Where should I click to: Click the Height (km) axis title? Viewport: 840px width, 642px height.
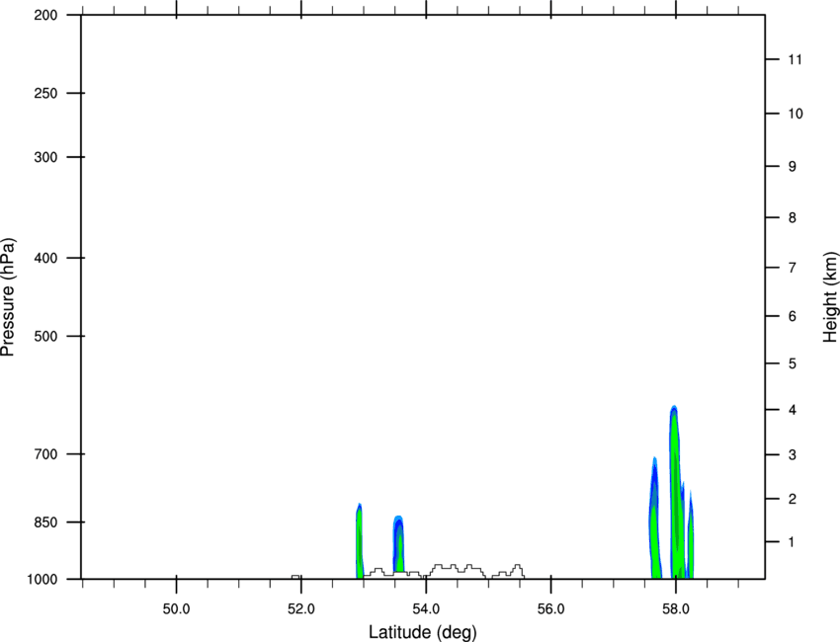(x=830, y=297)
